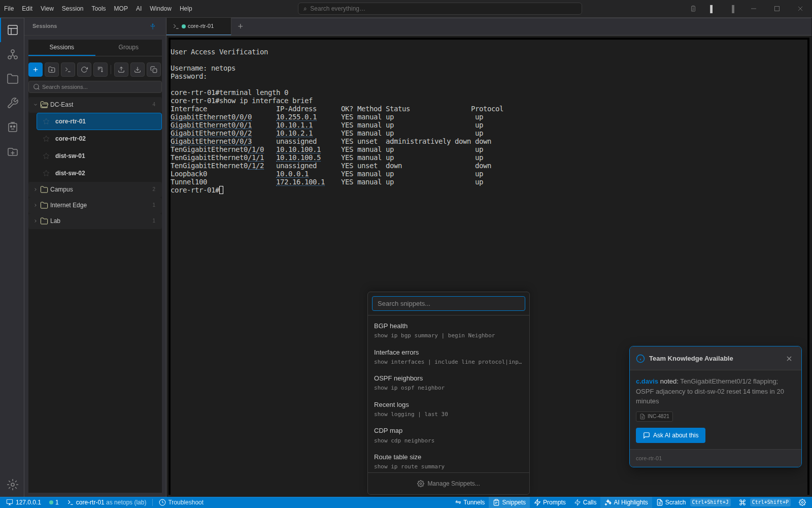
Task: Favorite core-rtr-01 with its star
Action: [x=46, y=121]
